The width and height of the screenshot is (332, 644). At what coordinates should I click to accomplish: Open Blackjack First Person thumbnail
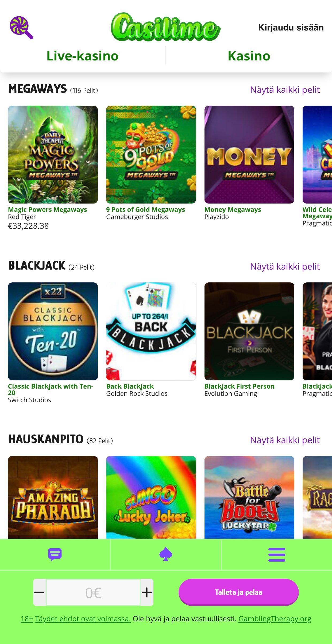click(249, 331)
